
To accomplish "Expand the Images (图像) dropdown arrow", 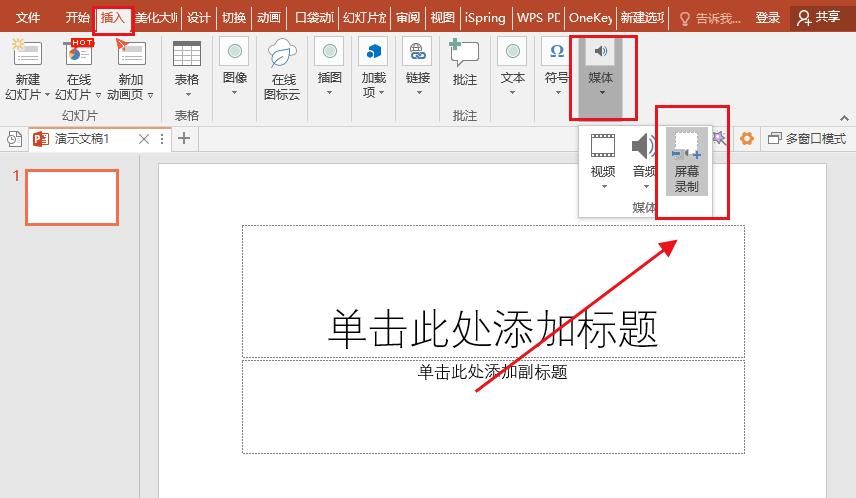I will pos(234,93).
